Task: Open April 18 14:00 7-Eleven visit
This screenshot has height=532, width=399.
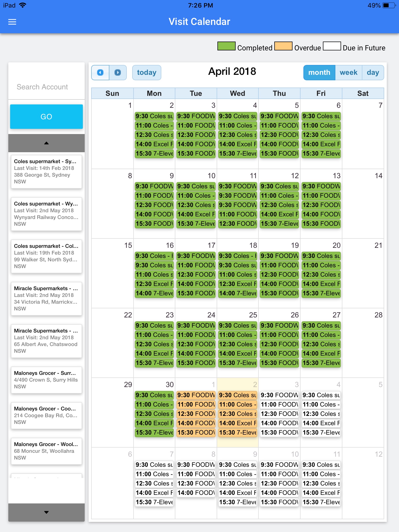Action: click(x=238, y=293)
